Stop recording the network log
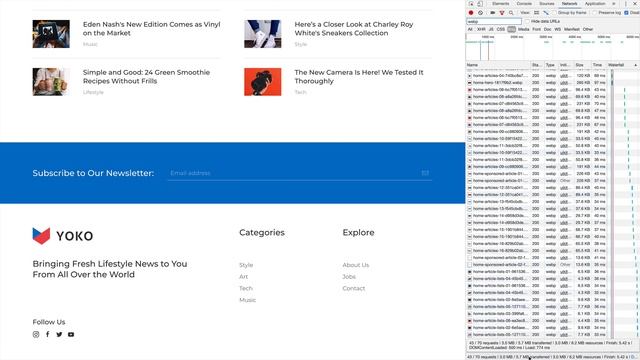640x360 pixels. [471, 13]
